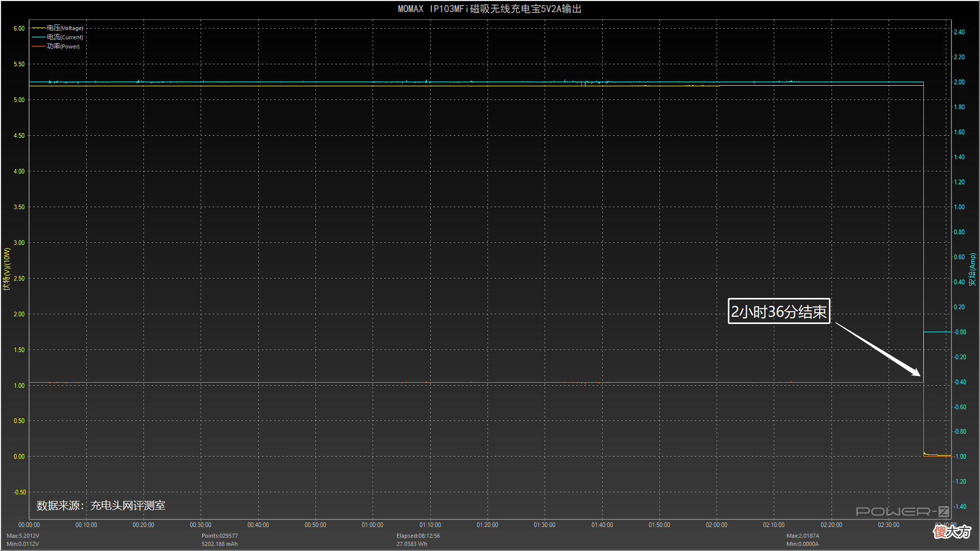Click the 1.80 current axis tick
The width and height of the screenshot is (980, 551).
click(x=959, y=107)
